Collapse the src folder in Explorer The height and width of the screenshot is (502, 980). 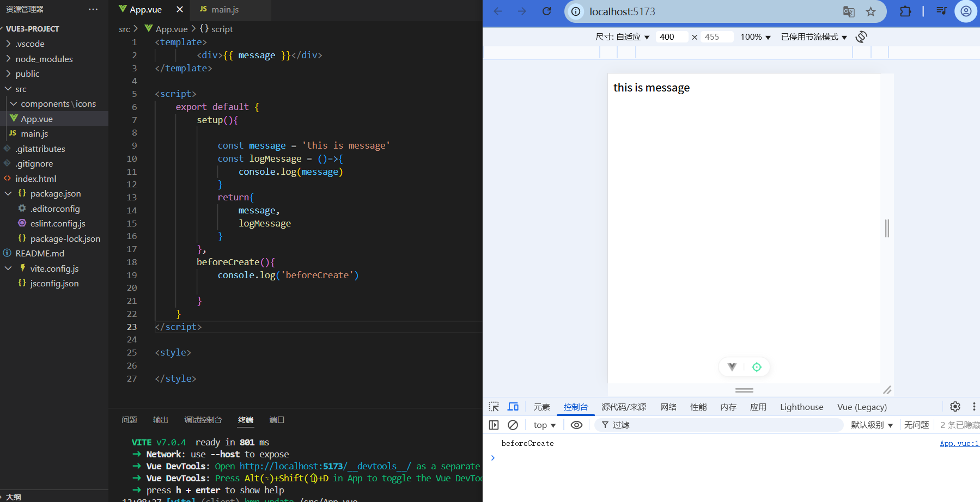pos(8,89)
